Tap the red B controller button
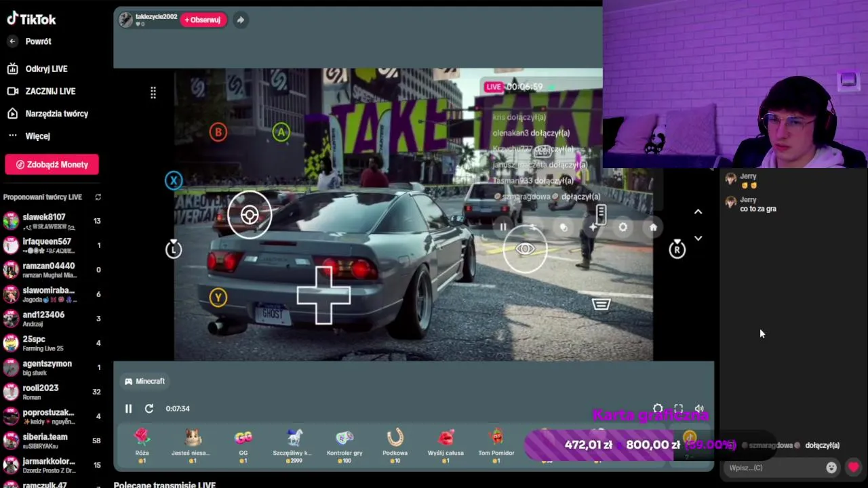The width and height of the screenshot is (868, 488). tap(218, 132)
